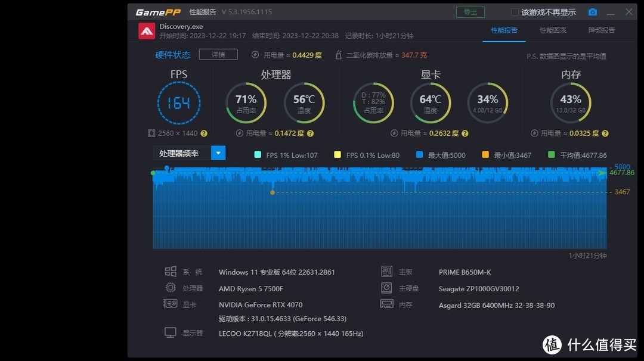Click the 导出 export button
This screenshot has width=644, height=361.
[x=470, y=13]
